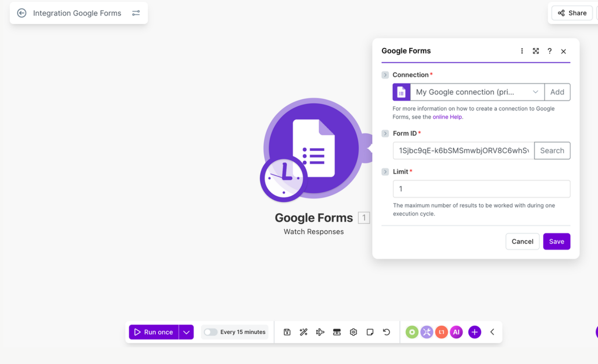Click the Share button
The image size is (598, 364).
click(x=572, y=13)
